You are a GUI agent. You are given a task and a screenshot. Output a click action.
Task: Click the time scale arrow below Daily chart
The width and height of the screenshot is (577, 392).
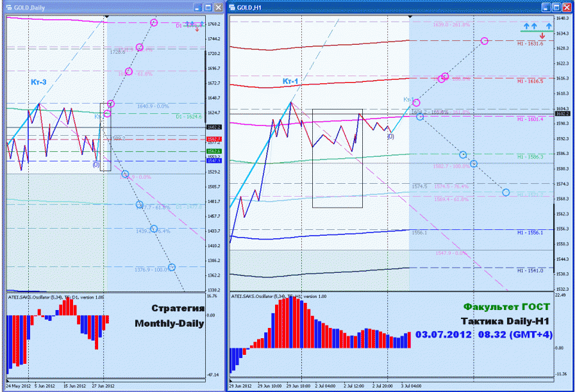point(8,380)
